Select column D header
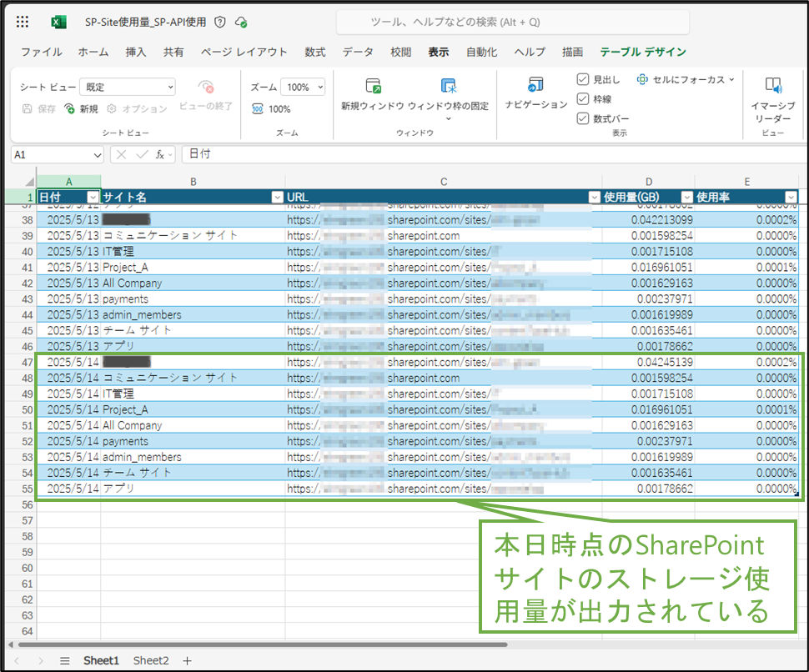 [x=649, y=182]
